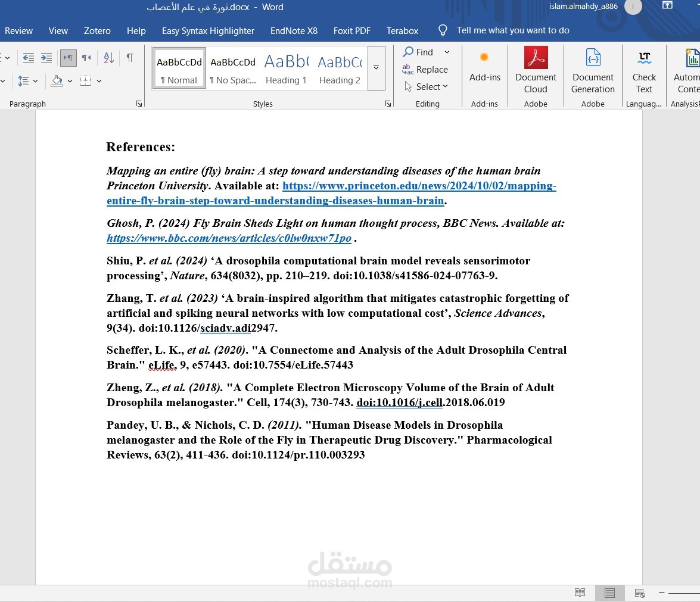Image resolution: width=700 pixels, height=602 pixels.
Task: Zoom out with the minus button
Action: point(662,592)
